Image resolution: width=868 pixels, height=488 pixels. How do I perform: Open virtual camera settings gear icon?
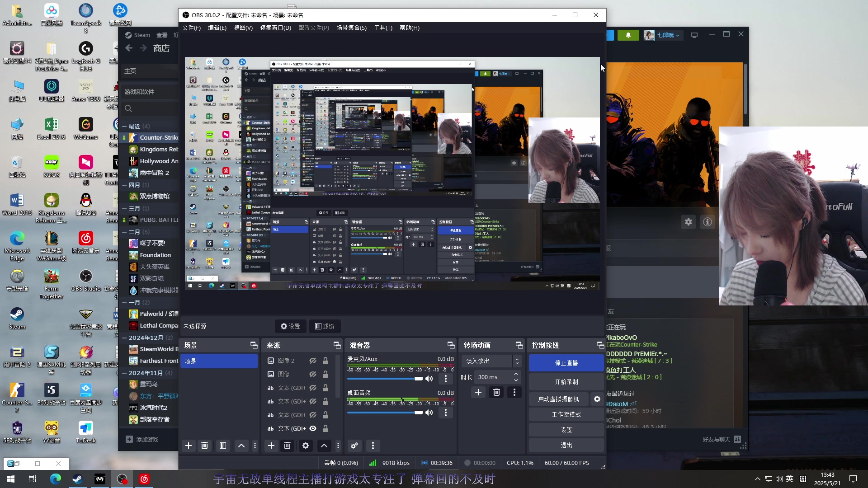pos(597,399)
